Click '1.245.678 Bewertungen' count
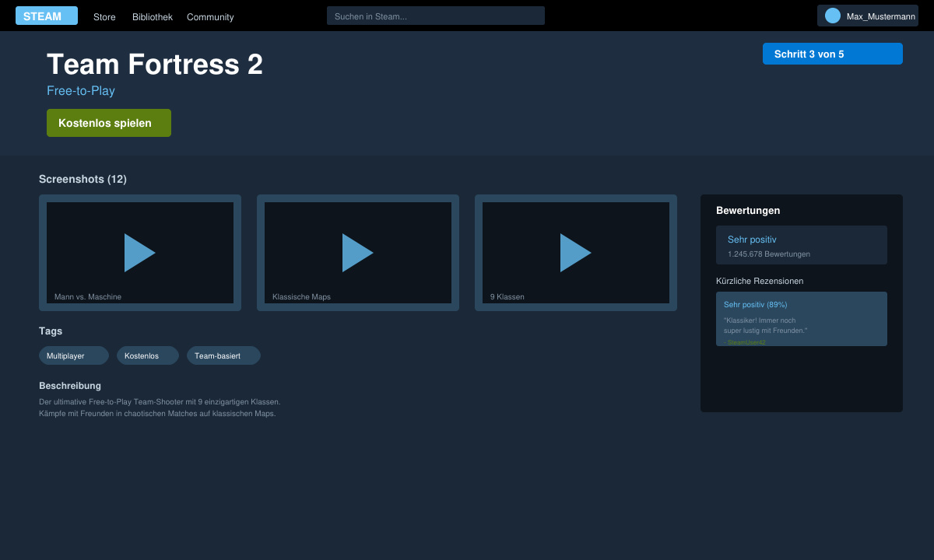The height and width of the screenshot is (560, 934). pyautogui.click(x=769, y=254)
